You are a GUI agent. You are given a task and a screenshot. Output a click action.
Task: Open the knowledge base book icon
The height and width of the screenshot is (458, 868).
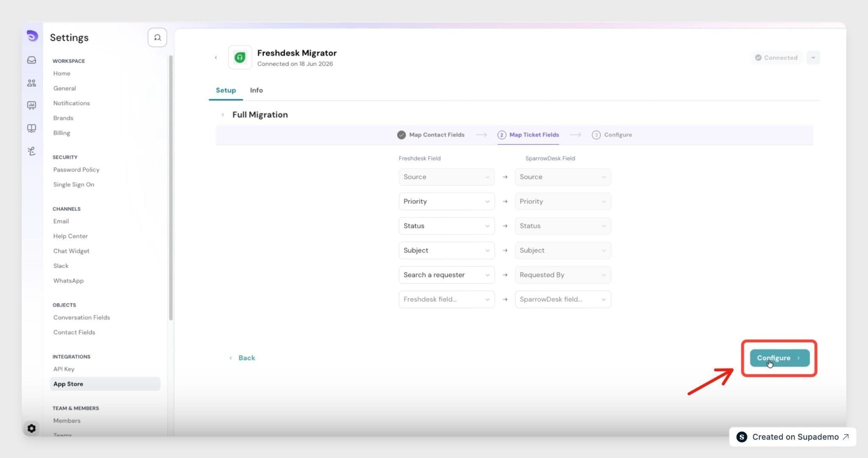32,128
